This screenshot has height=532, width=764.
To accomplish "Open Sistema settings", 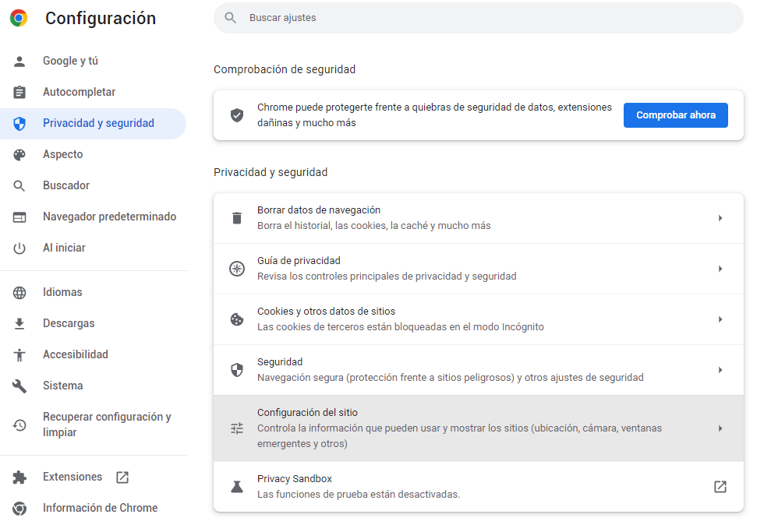I will coord(93,386).
